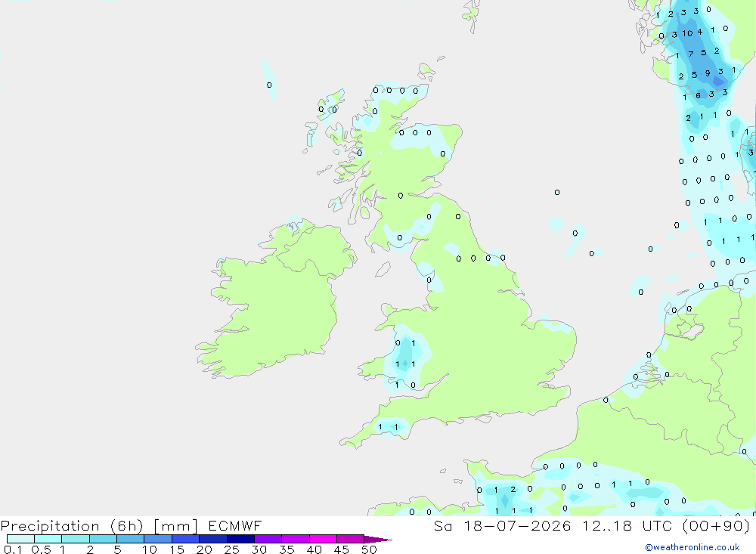Click legend label "0.5"
This screenshot has width=756, height=554.
click(41, 549)
